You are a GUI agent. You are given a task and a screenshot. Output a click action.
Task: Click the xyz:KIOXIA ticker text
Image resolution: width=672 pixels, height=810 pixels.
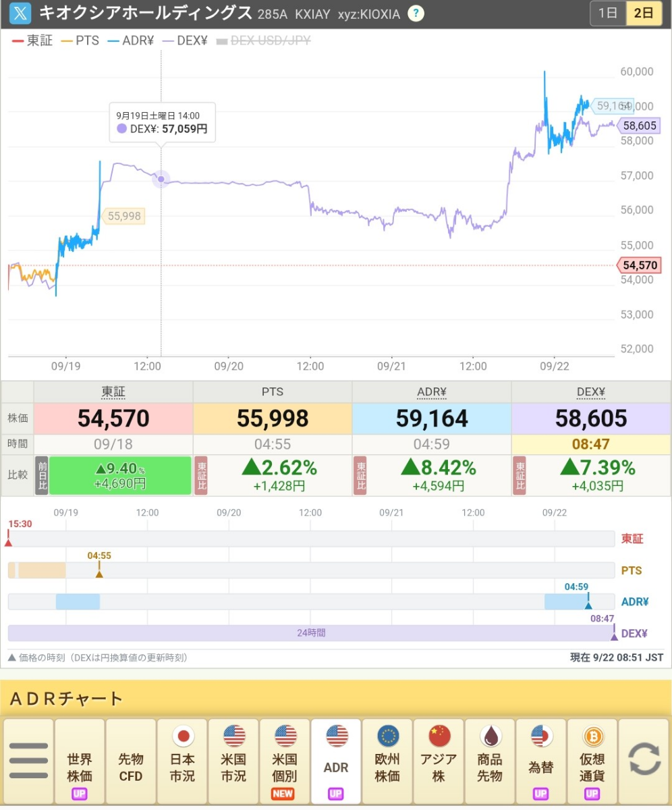pos(368,13)
